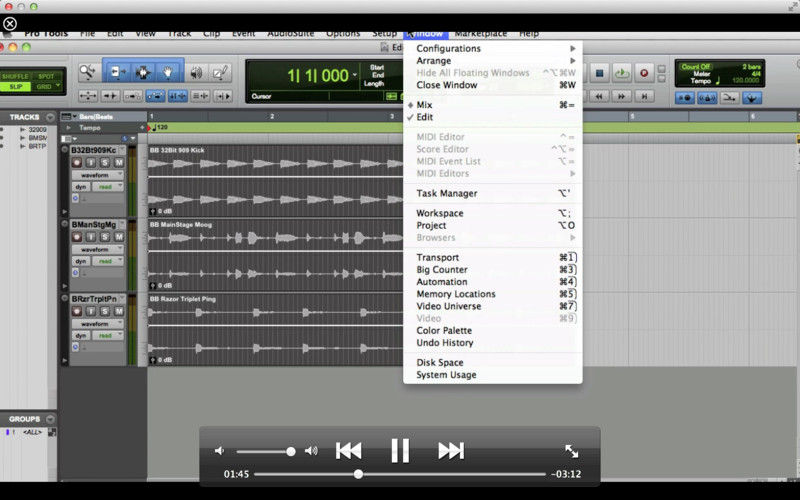Viewport: 800px width, 500px height.
Task: Open the Configurations submenu
Action: 493,48
